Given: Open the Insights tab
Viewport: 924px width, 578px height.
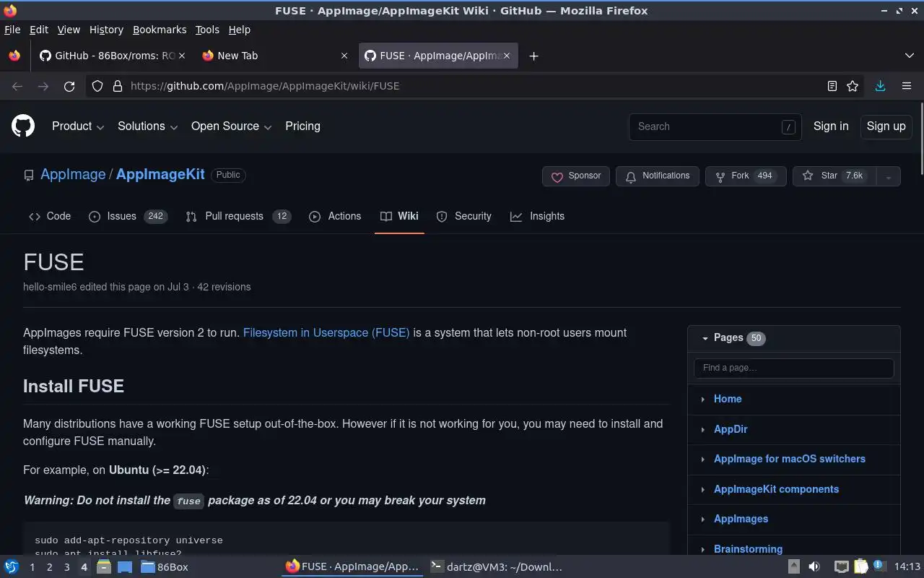Looking at the screenshot, I should pos(538,216).
